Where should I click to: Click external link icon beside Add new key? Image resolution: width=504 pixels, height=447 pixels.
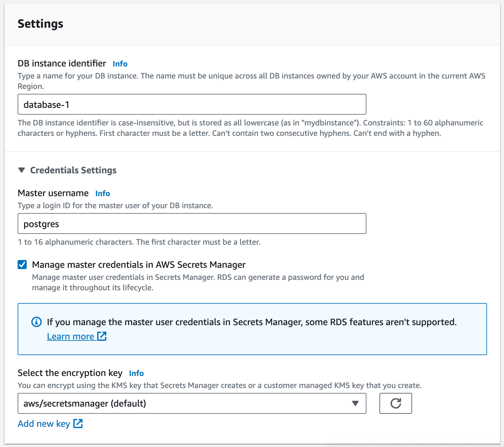point(78,424)
